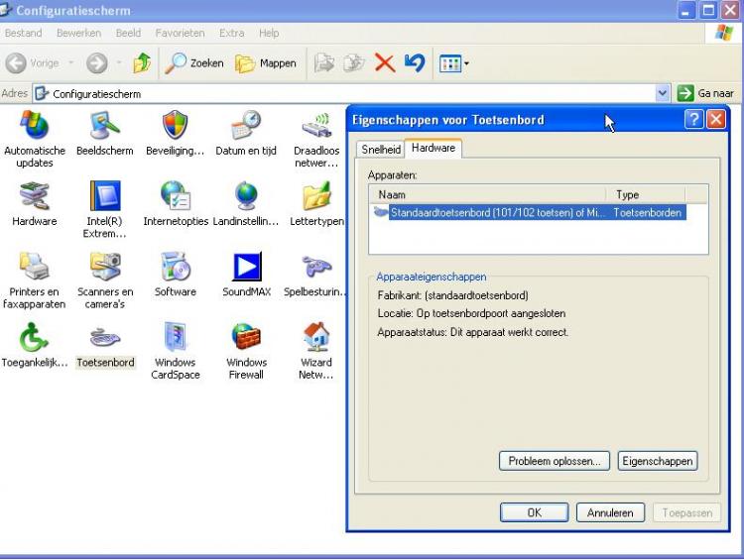Click Eigenschappen button in dialog
This screenshot has width=744, height=560.
(x=657, y=461)
